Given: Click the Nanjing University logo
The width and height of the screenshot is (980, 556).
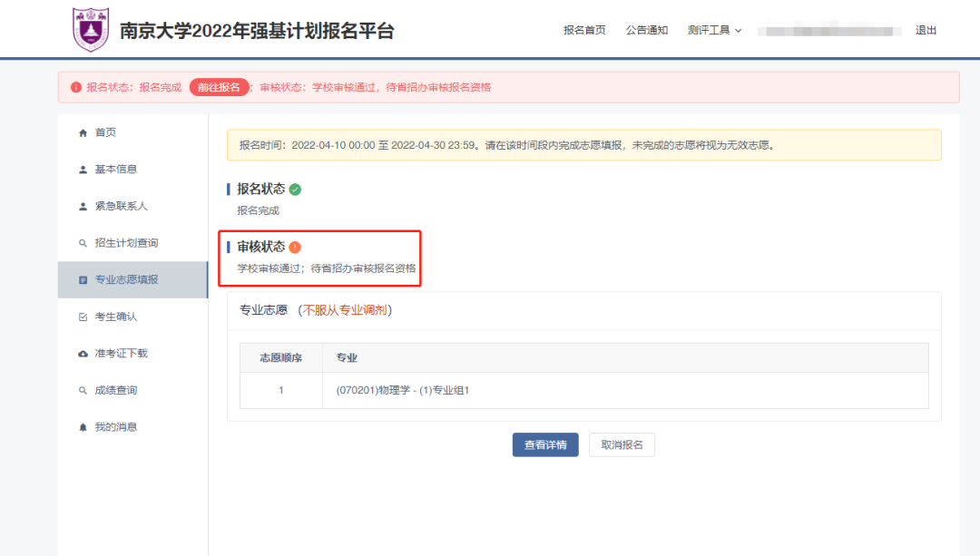Looking at the screenshot, I should (91, 29).
